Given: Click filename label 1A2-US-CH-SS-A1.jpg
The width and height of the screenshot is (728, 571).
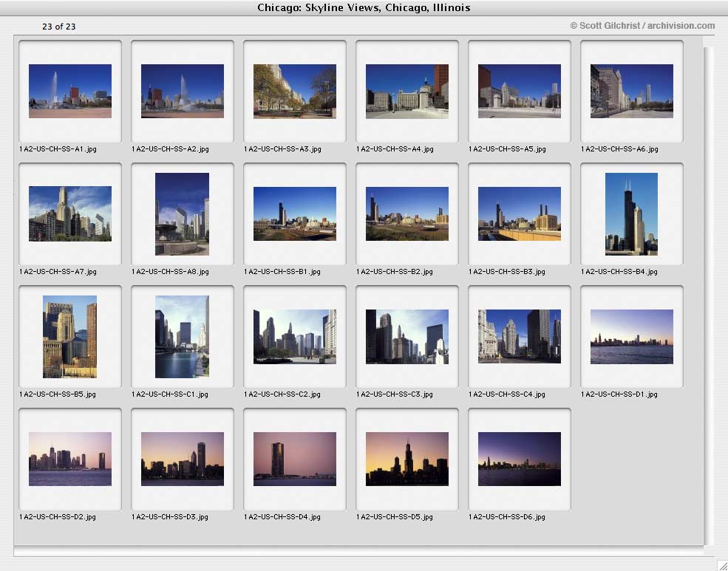Looking at the screenshot, I should point(58,149).
